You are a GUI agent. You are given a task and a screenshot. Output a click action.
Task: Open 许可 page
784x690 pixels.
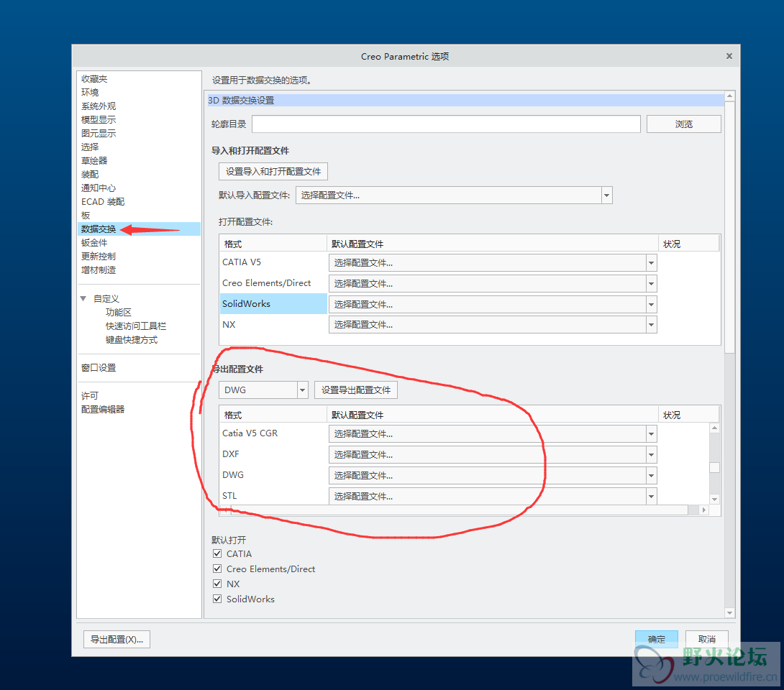click(90, 396)
